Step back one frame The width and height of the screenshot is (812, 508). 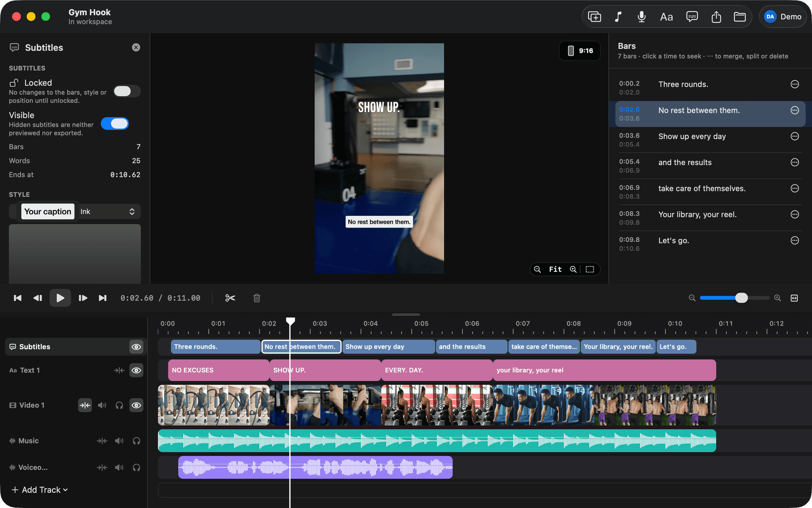pyautogui.click(x=38, y=298)
